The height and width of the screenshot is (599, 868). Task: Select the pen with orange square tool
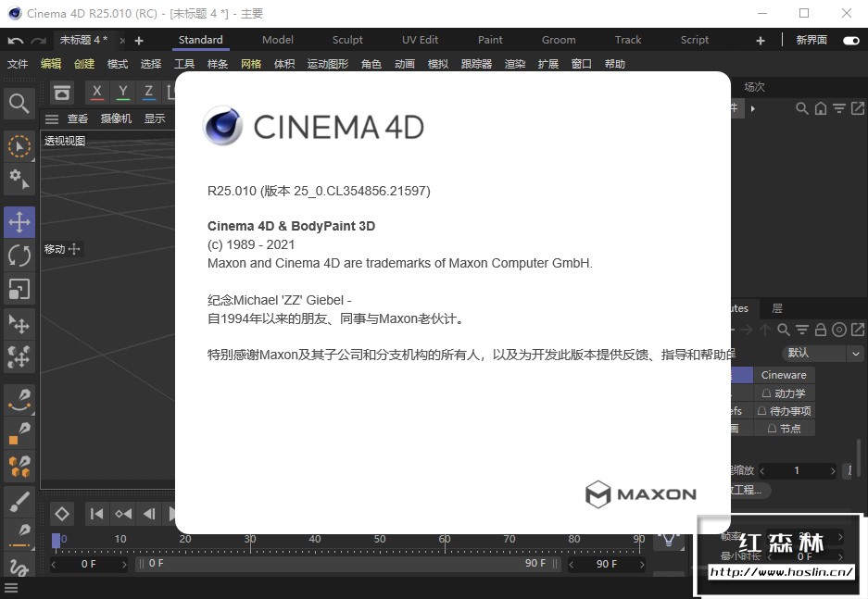point(19,433)
